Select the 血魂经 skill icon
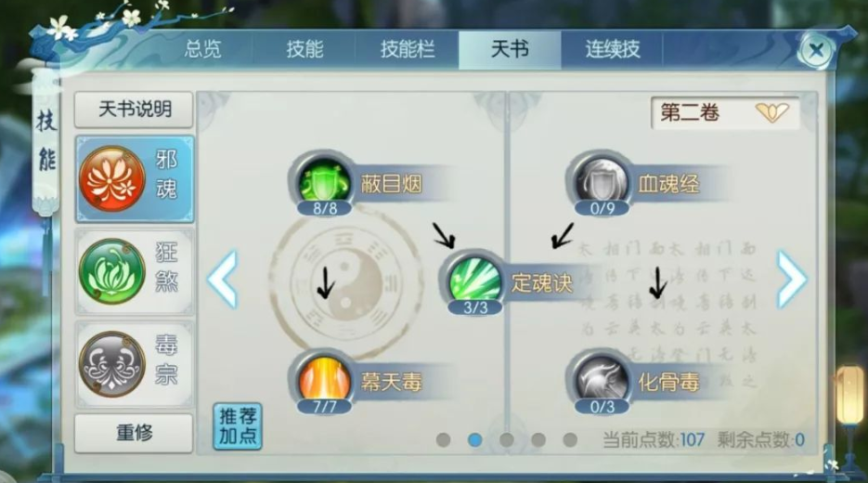Screen dimensions: 868x483 (x=602, y=181)
